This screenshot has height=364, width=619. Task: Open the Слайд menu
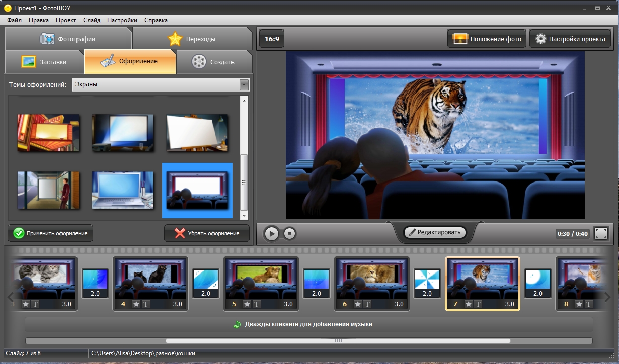point(92,20)
